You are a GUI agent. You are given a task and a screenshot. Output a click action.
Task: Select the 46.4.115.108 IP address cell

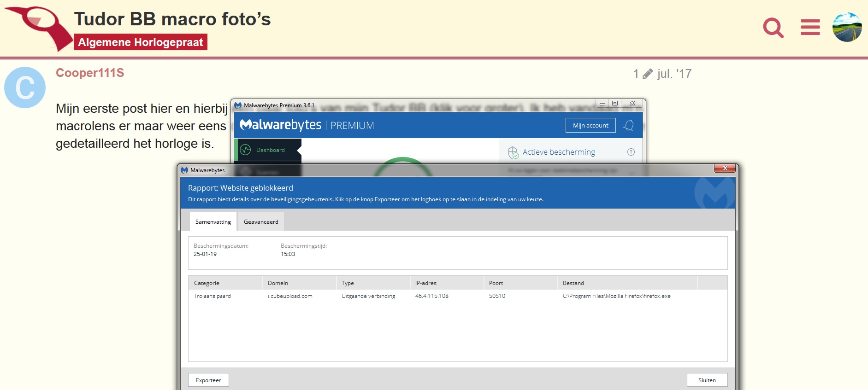431,296
